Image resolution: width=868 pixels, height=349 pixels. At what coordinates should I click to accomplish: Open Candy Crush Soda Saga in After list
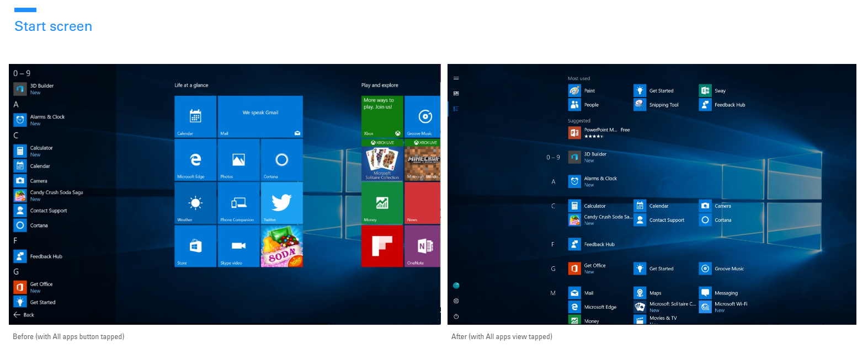[600, 220]
